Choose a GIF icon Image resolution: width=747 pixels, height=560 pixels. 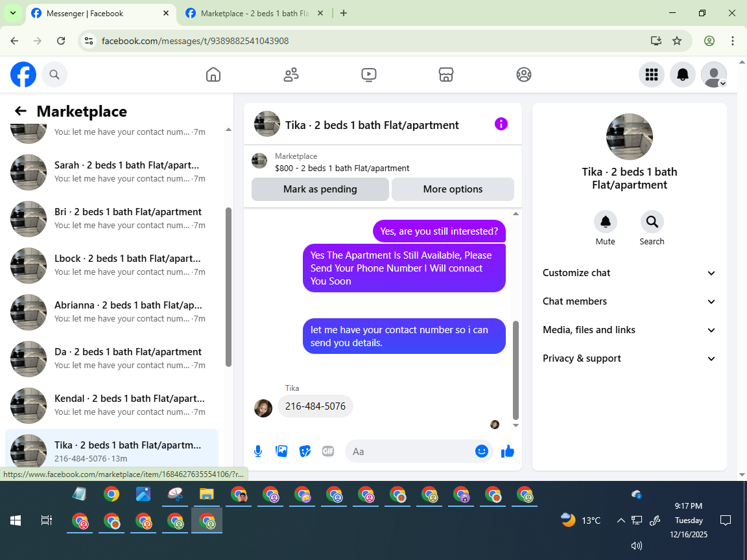pyautogui.click(x=327, y=451)
